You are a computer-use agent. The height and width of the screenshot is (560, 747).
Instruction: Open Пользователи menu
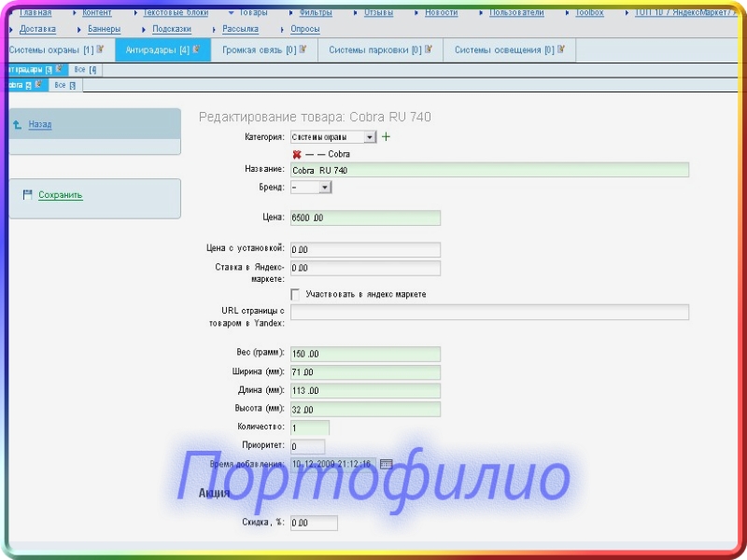516,12
